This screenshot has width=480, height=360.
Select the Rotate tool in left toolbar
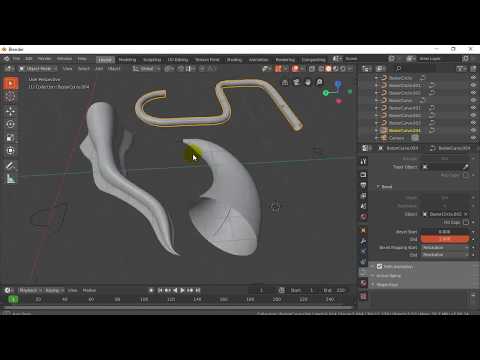(10, 124)
